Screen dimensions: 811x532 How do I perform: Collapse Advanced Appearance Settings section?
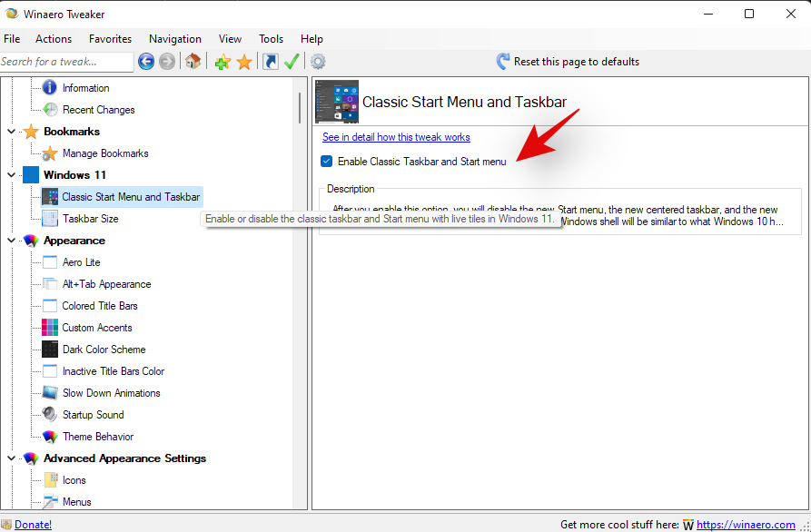pyautogui.click(x=12, y=458)
